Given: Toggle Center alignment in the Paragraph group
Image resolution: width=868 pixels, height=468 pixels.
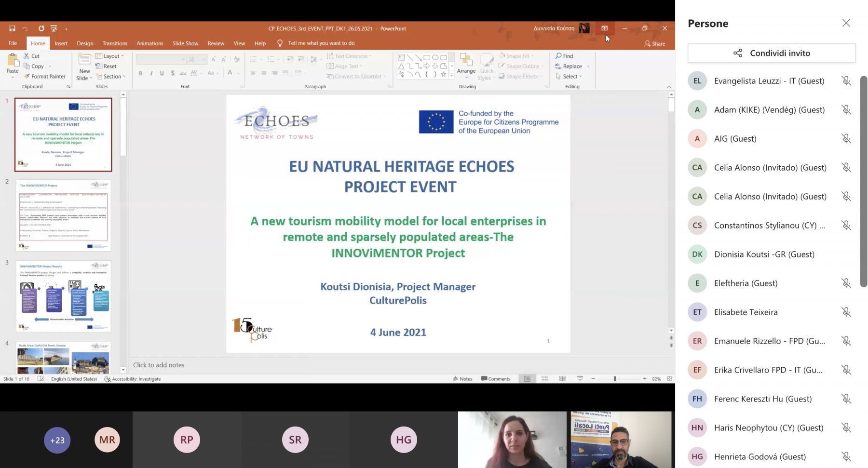Looking at the screenshot, I should (x=264, y=73).
